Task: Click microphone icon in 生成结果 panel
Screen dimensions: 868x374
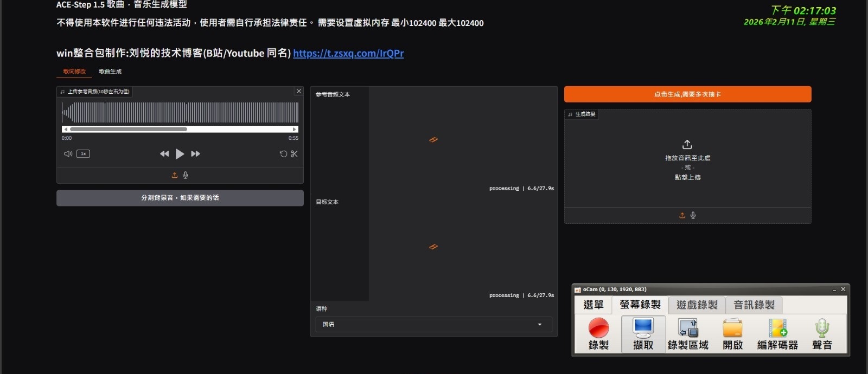Action: click(693, 215)
